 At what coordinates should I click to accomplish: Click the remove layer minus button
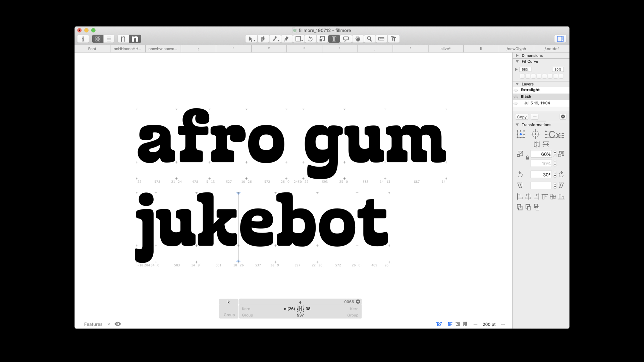[535, 117]
